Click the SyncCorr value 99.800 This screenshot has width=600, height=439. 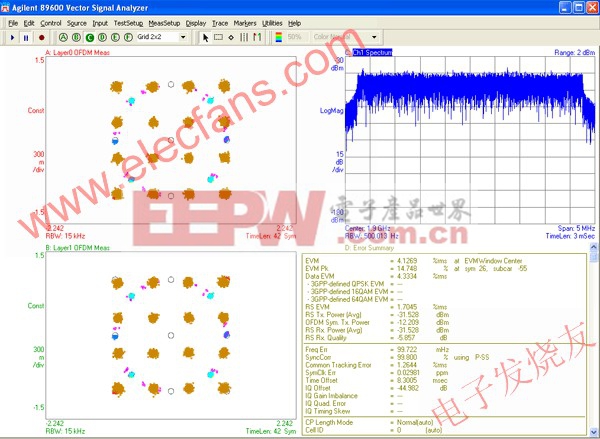(407, 357)
